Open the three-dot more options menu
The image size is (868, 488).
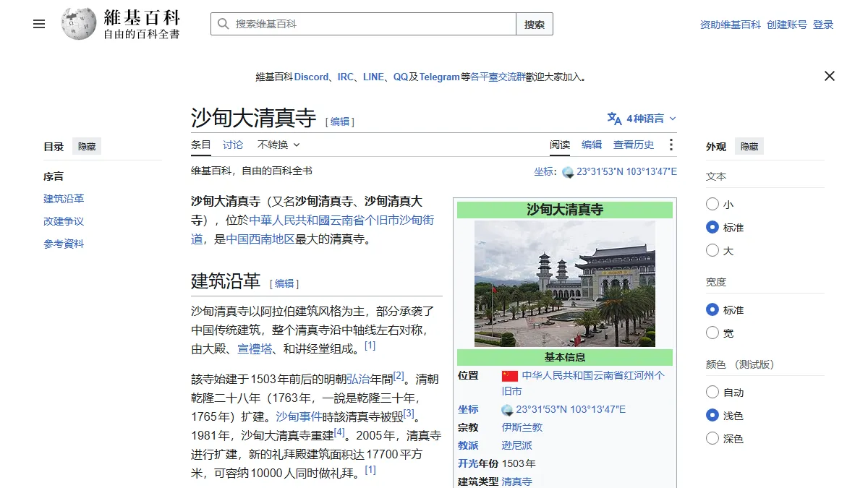pyautogui.click(x=671, y=145)
